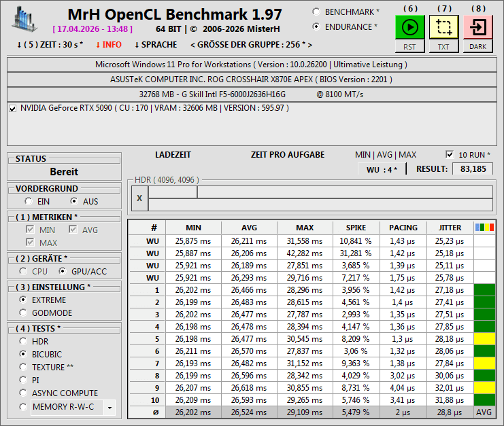Select the MEMORY R-W-C test radio button
This screenshot has height=426, width=504.
click(x=23, y=407)
